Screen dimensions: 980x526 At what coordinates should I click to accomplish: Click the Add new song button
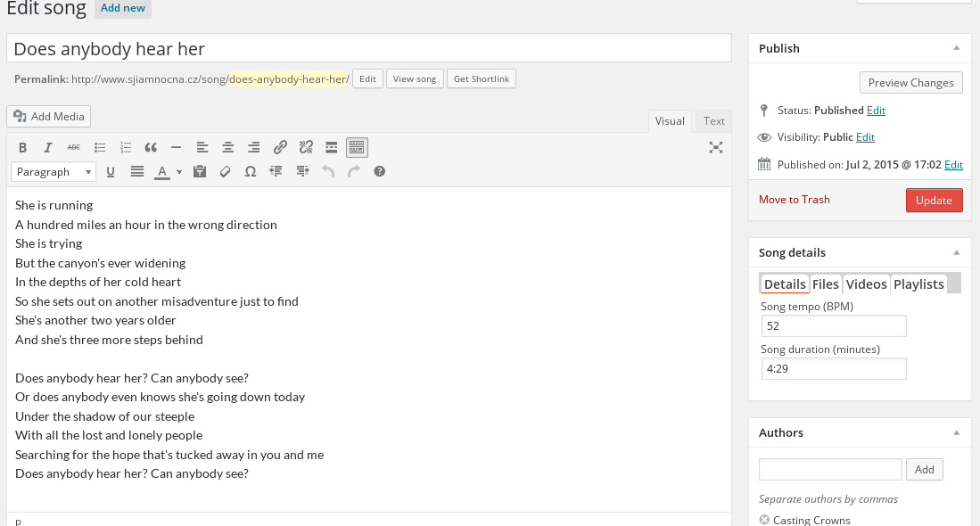(122, 8)
